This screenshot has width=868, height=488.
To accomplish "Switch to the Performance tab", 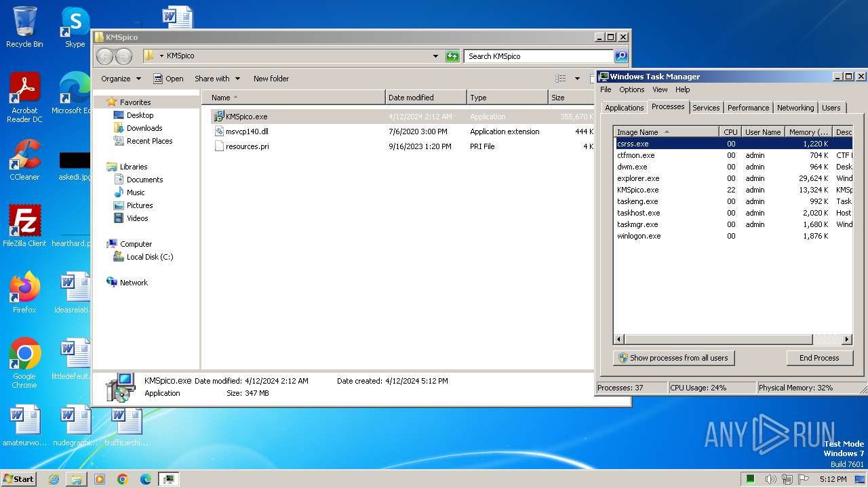I will (x=748, y=108).
